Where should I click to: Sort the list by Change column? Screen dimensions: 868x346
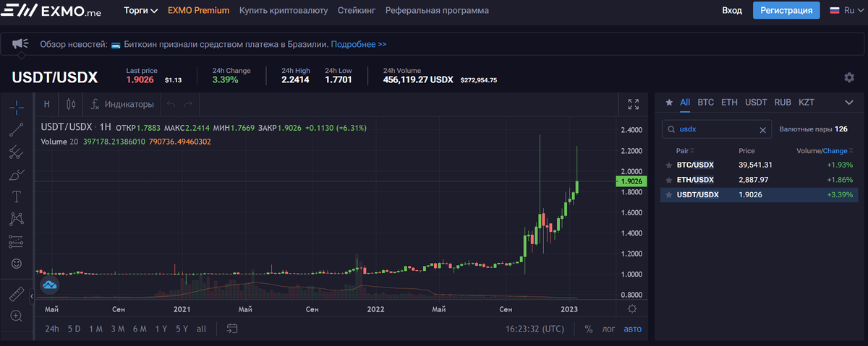[x=838, y=151]
